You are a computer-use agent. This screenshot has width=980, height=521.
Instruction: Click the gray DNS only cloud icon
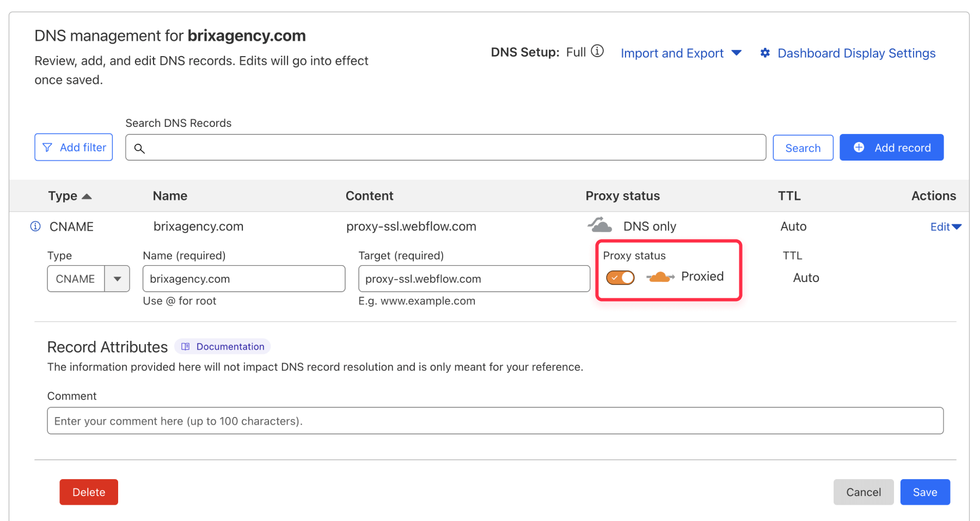[x=599, y=225]
